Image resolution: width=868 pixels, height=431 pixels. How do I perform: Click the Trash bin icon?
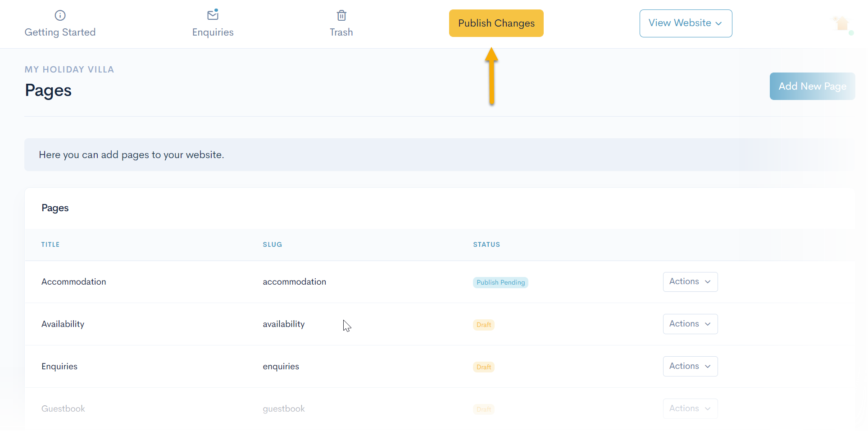tap(341, 16)
